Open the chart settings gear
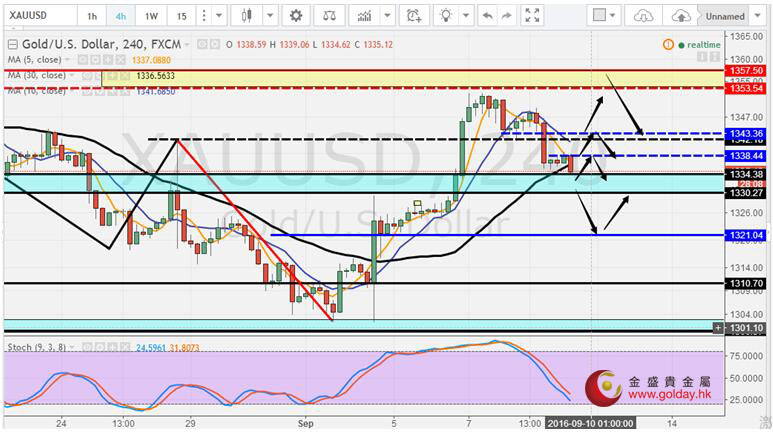The width and height of the screenshot is (773, 432). click(295, 16)
